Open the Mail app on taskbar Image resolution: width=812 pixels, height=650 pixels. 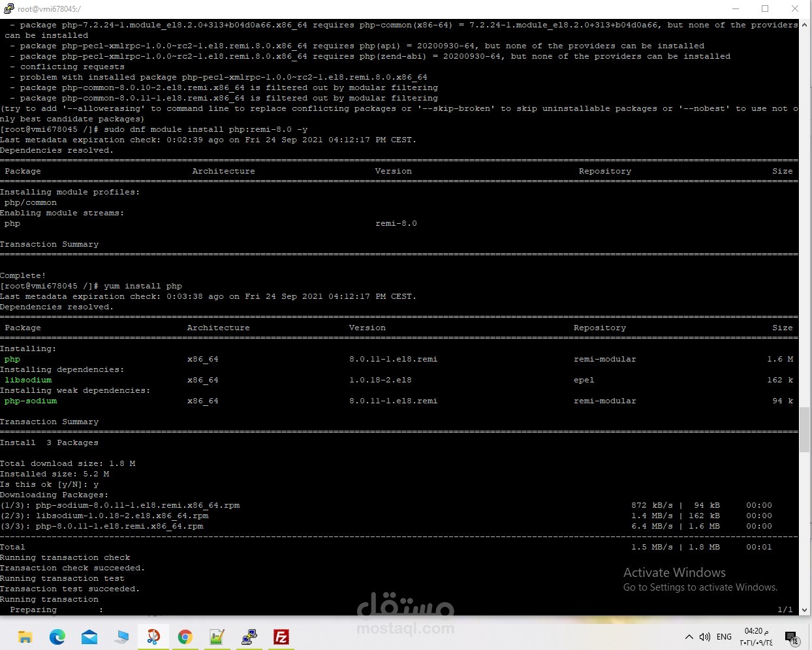(x=89, y=637)
